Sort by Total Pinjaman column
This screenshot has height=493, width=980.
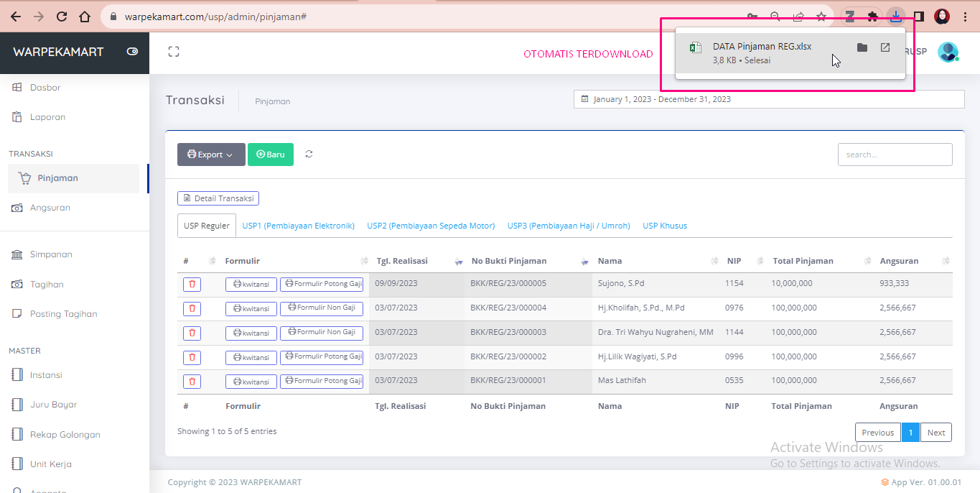tap(821, 261)
